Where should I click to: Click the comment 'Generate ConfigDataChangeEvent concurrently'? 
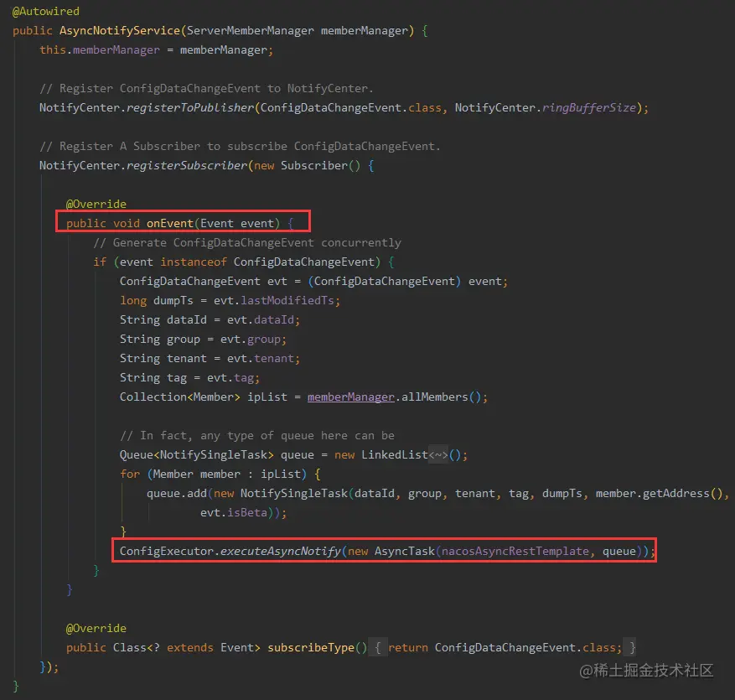pyautogui.click(x=247, y=243)
